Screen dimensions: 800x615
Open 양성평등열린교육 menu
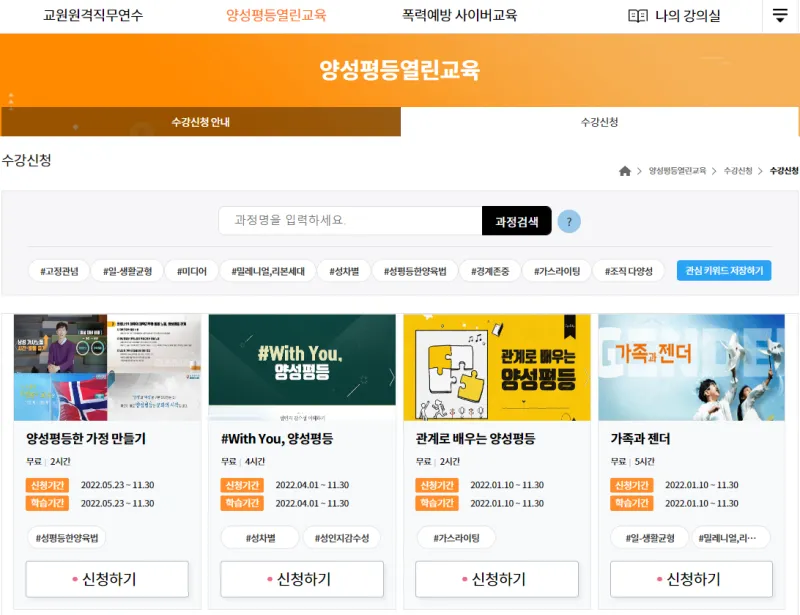(276, 15)
